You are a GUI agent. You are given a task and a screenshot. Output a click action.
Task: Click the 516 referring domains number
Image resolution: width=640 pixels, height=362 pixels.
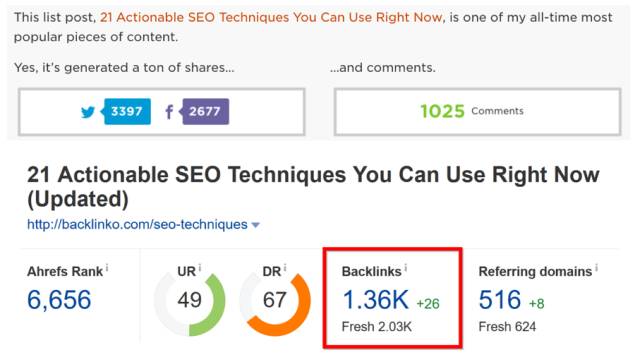click(x=500, y=300)
